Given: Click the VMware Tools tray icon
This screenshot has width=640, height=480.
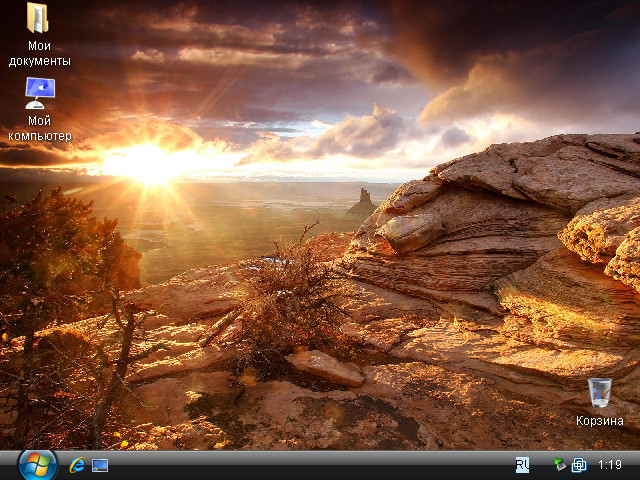Looking at the screenshot, I should (x=579, y=465).
